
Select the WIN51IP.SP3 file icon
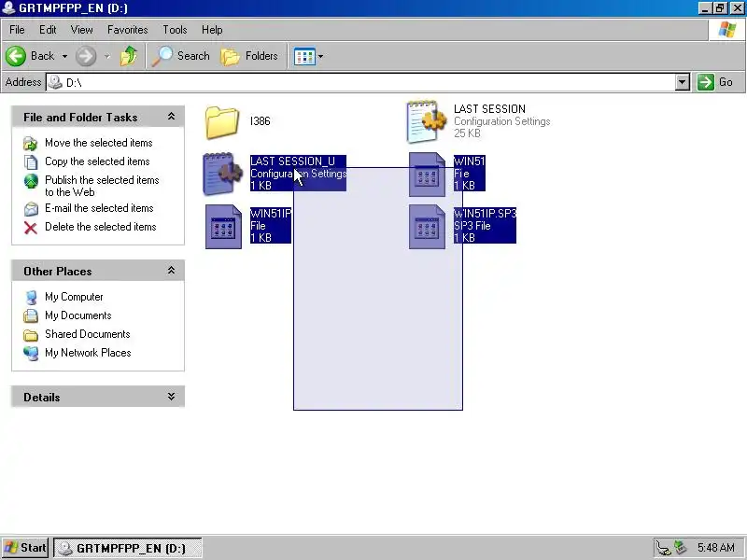click(427, 227)
